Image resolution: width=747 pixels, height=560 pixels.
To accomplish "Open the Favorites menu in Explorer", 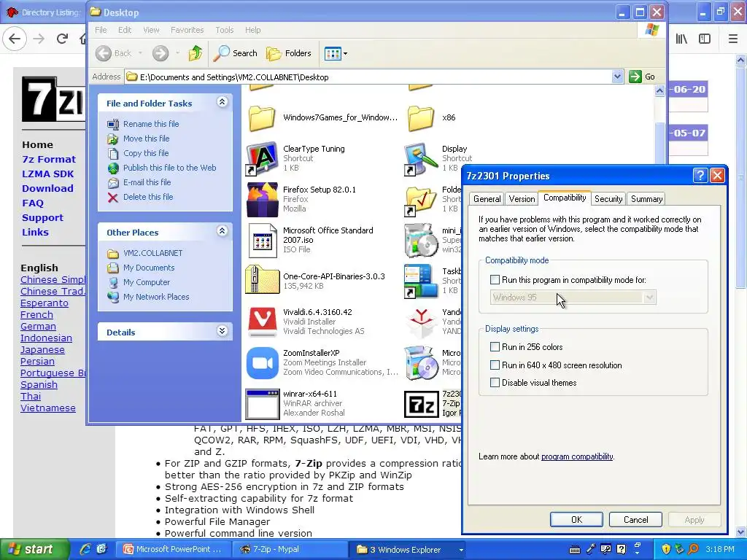I will (187, 30).
